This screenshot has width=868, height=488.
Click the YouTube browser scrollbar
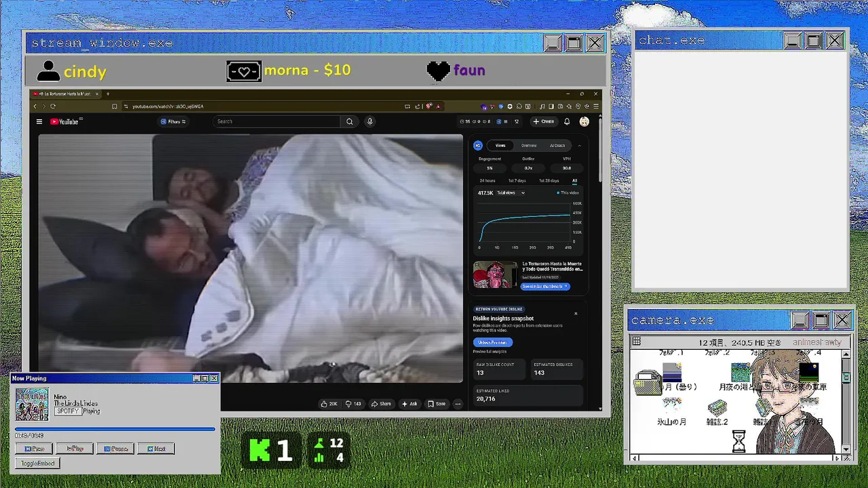pyautogui.click(x=599, y=149)
